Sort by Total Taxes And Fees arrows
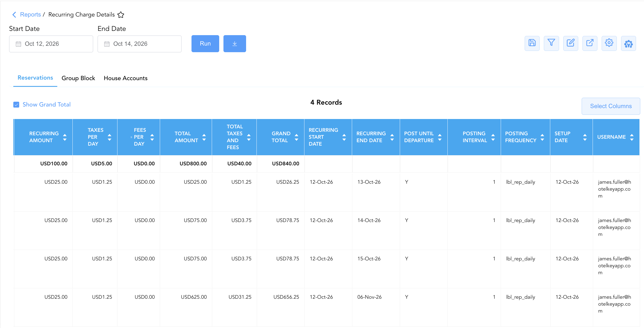Image resolution: width=644 pixels, height=328 pixels. click(249, 137)
